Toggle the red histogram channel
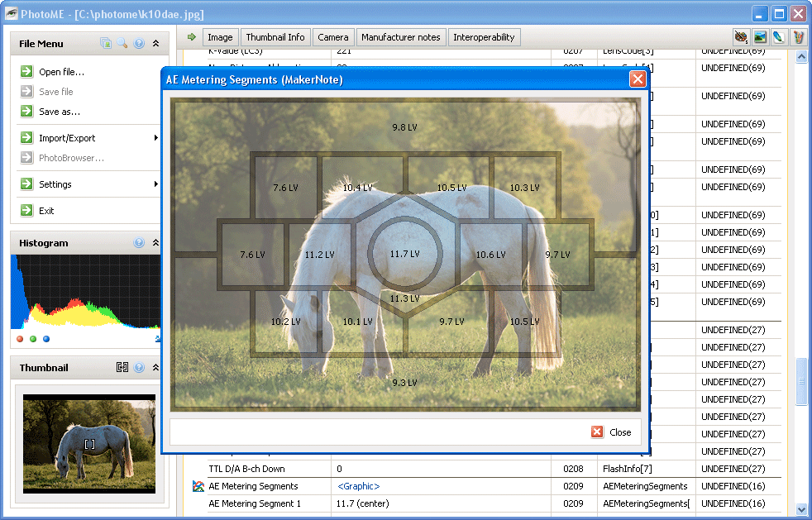This screenshot has width=812, height=520. tap(20, 339)
